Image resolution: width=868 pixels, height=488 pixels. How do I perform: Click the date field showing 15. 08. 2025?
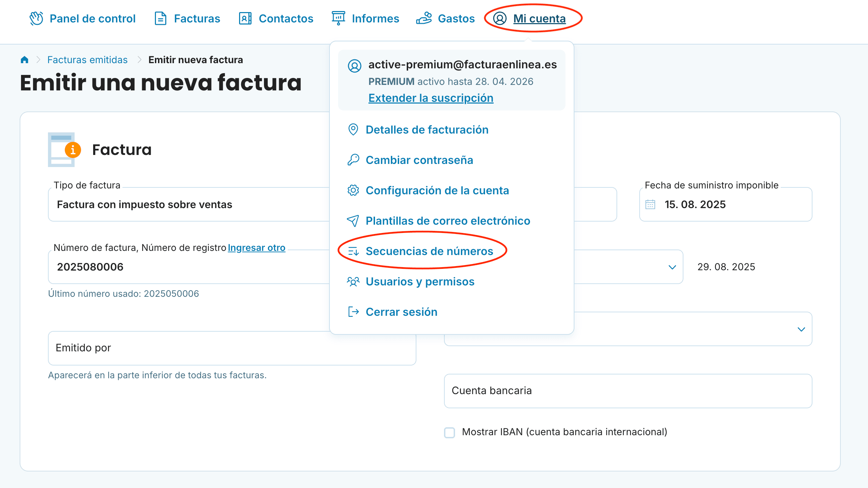tap(726, 205)
